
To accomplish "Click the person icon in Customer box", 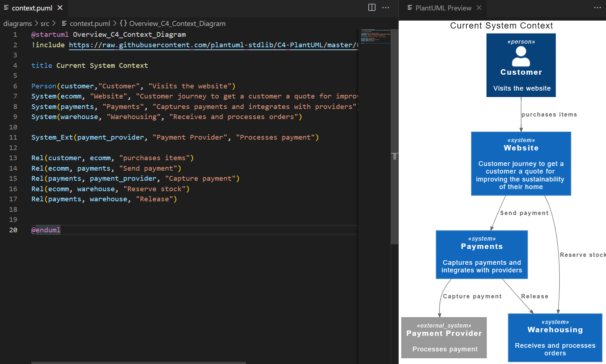I will 521,57.
